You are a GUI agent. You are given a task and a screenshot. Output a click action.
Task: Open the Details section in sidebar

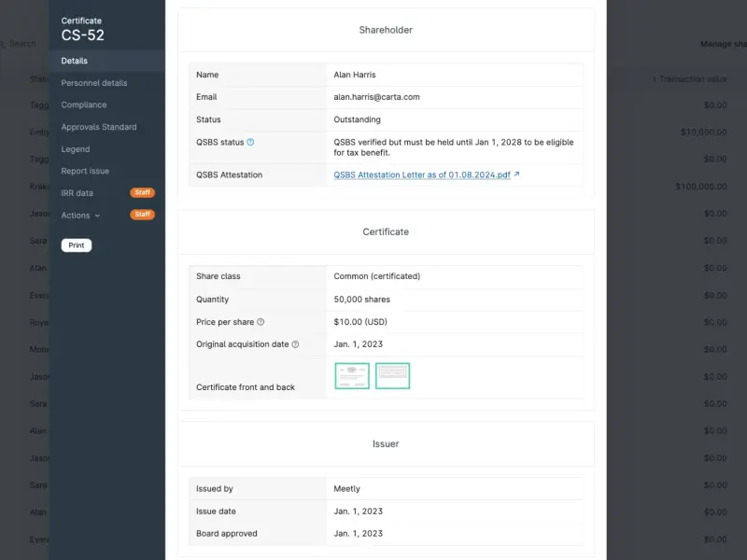pos(75,61)
